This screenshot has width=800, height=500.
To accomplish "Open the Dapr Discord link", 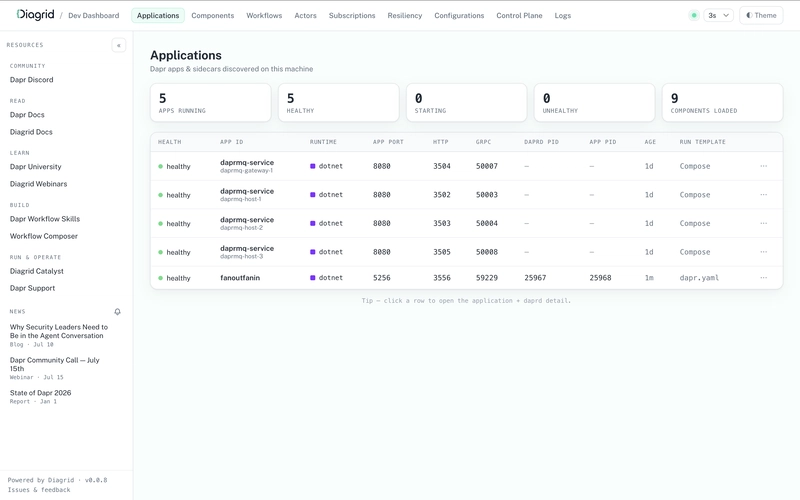I will coord(32,80).
